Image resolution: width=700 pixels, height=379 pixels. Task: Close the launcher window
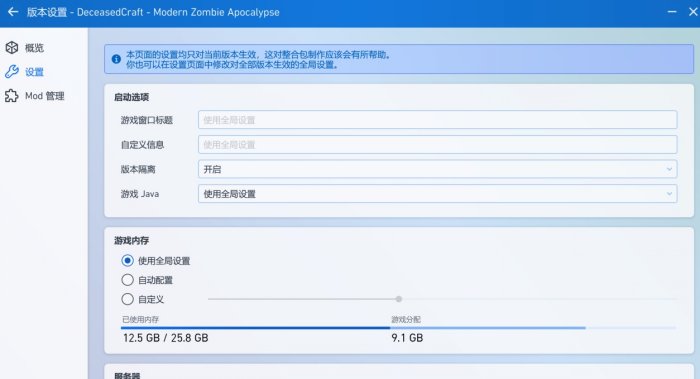click(x=693, y=12)
